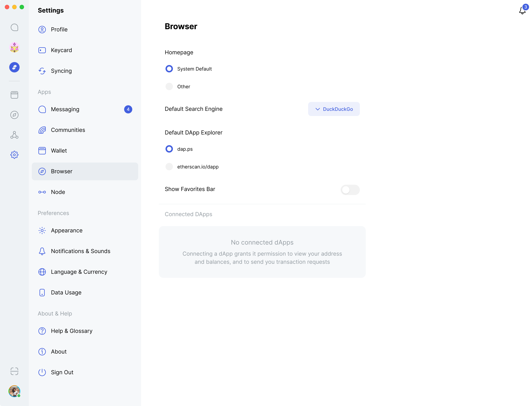Image resolution: width=532 pixels, height=406 pixels.
Task: Click the scan QR icon at rail bottom
Action: (x=15, y=371)
